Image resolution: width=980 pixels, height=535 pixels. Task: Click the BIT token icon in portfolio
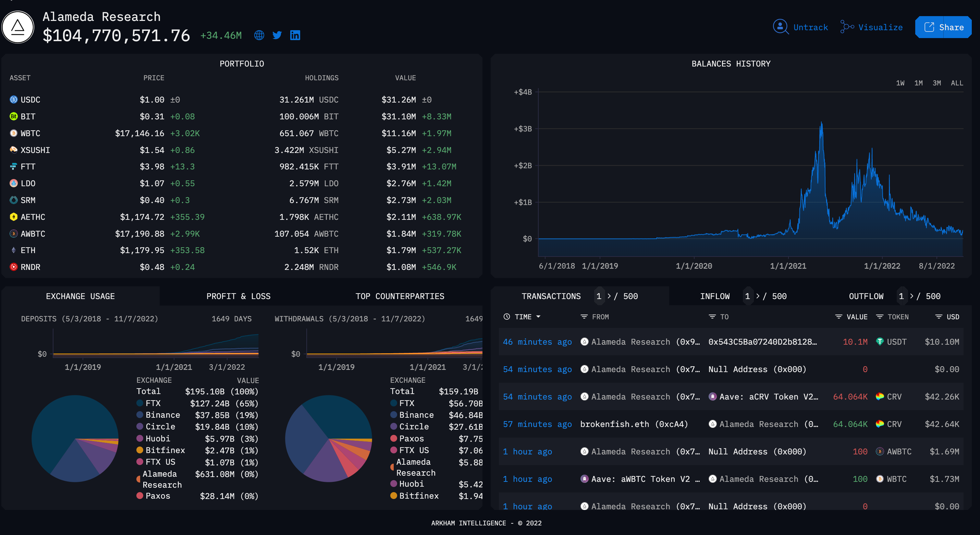(14, 117)
